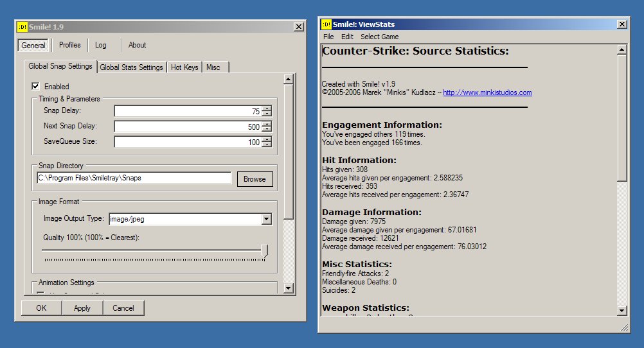Screen dimensions: 644x348
Task: Increase Next Snap Delay value
Action: (x=267, y=124)
